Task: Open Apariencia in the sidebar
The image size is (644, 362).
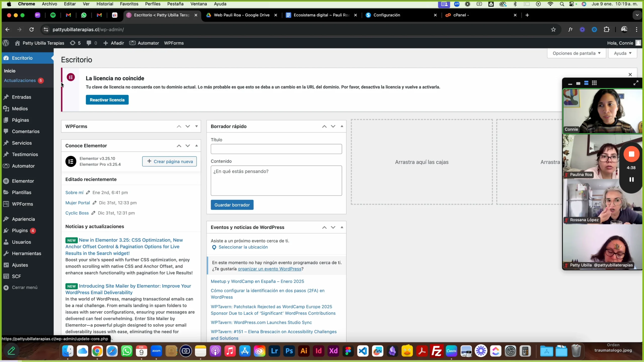Action: pos(23,219)
